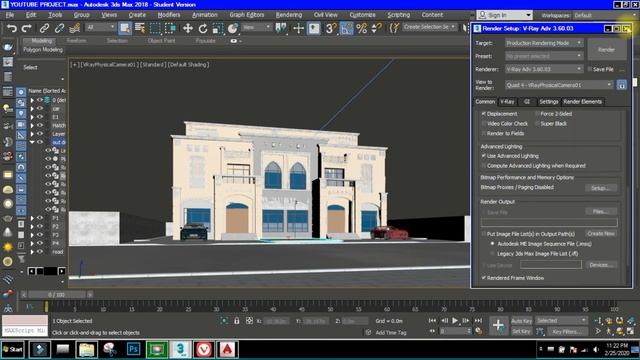Viewport: 640px width, 360px height.
Task: Open the Sign In dropdown
Action: (x=504, y=15)
